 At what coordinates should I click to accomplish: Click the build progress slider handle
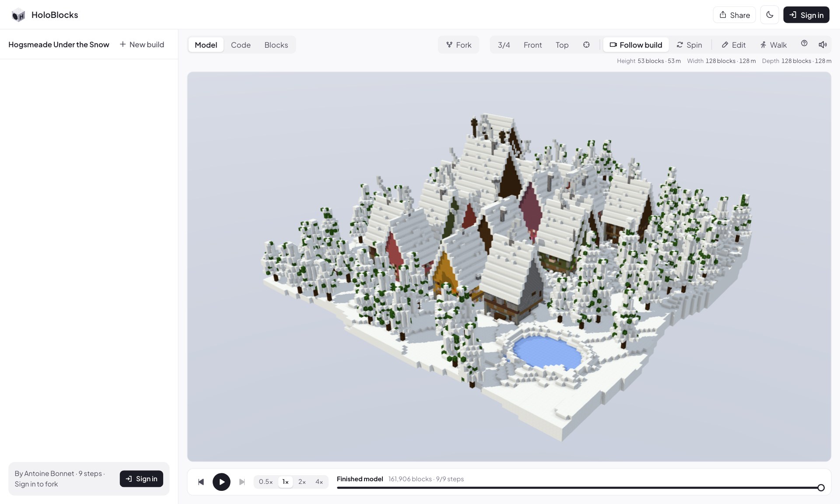(821, 488)
